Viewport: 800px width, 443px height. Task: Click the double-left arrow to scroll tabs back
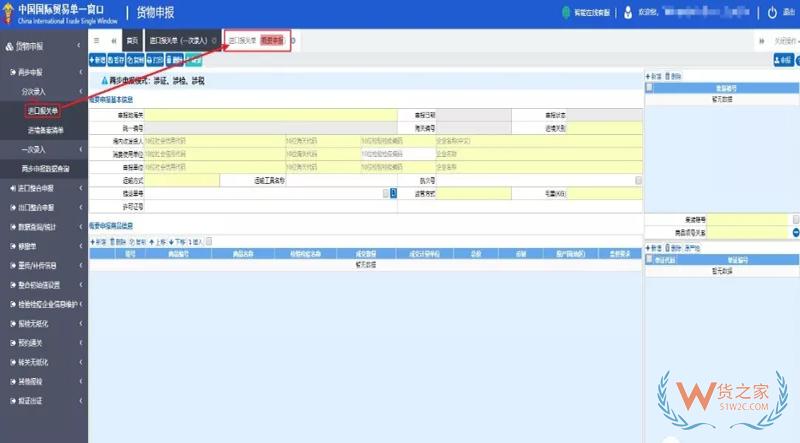(x=113, y=41)
